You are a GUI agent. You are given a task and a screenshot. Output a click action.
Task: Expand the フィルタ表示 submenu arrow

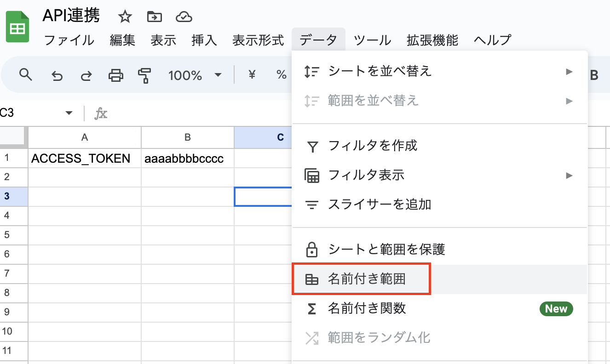pyautogui.click(x=570, y=175)
